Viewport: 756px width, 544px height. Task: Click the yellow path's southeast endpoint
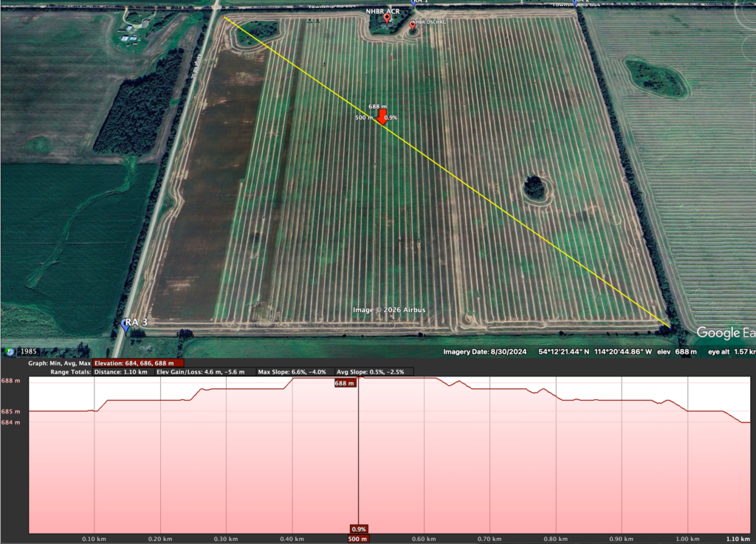click(669, 326)
